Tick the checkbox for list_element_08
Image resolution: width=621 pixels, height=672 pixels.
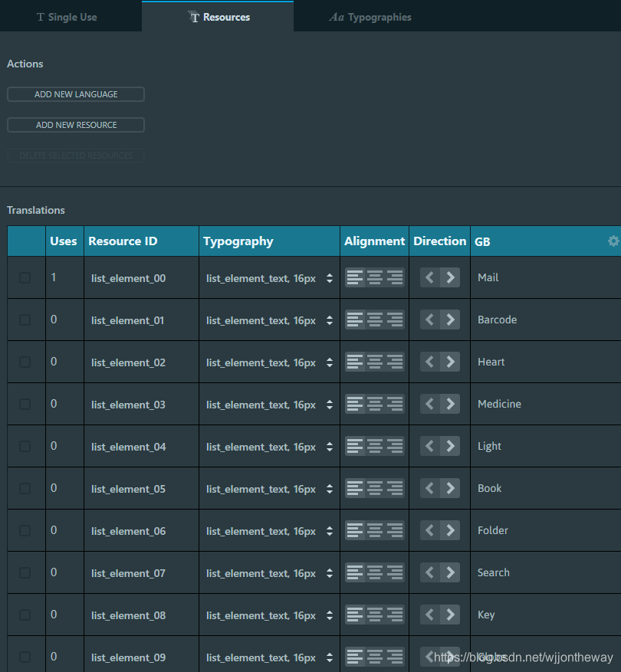pos(25,615)
